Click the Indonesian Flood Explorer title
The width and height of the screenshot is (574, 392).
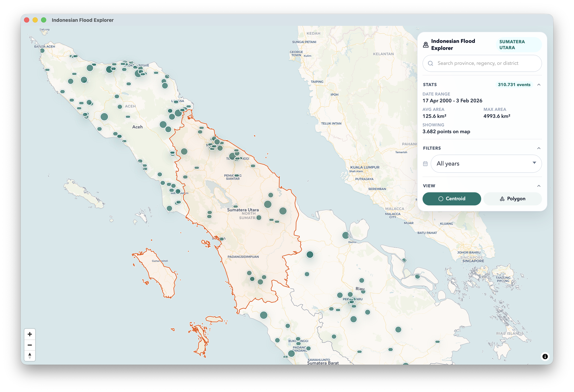click(453, 45)
